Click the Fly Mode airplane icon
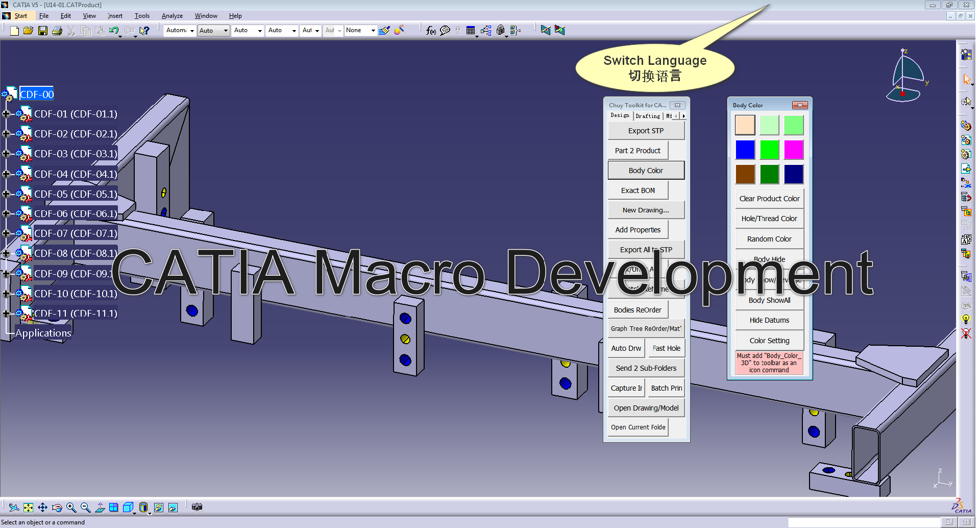980x528 pixels. 14,507
